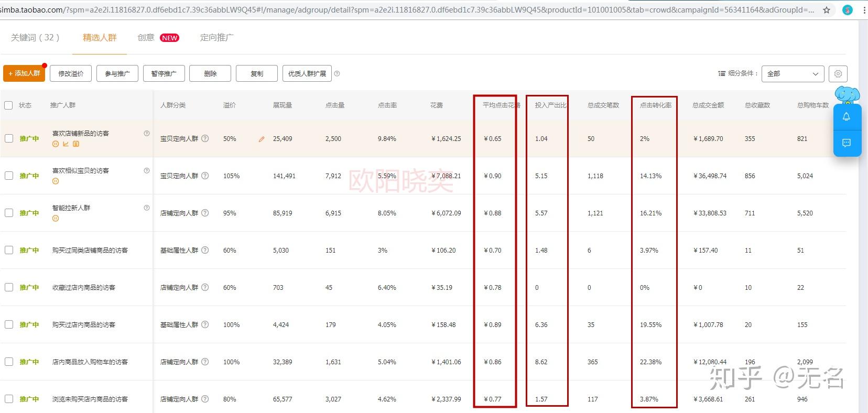Open notification bell in floating sidebar
868x413 pixels.
(847, 116)
